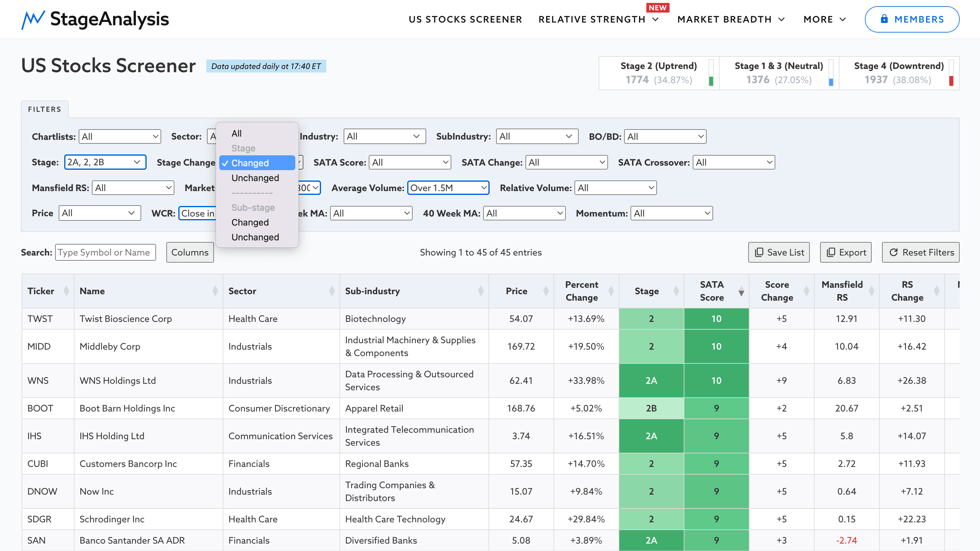Sort by Stage column arrows

pyautogui.click(x=676, y=291)
